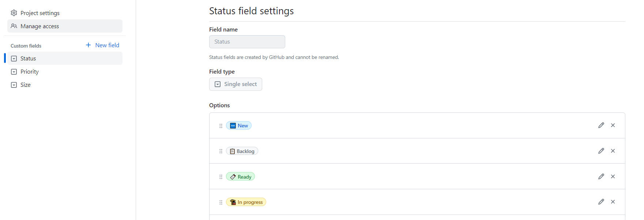The height and width of the screenshot is (220, 644).
Task: Go to Manage access page
Action: tap(39, 26)
